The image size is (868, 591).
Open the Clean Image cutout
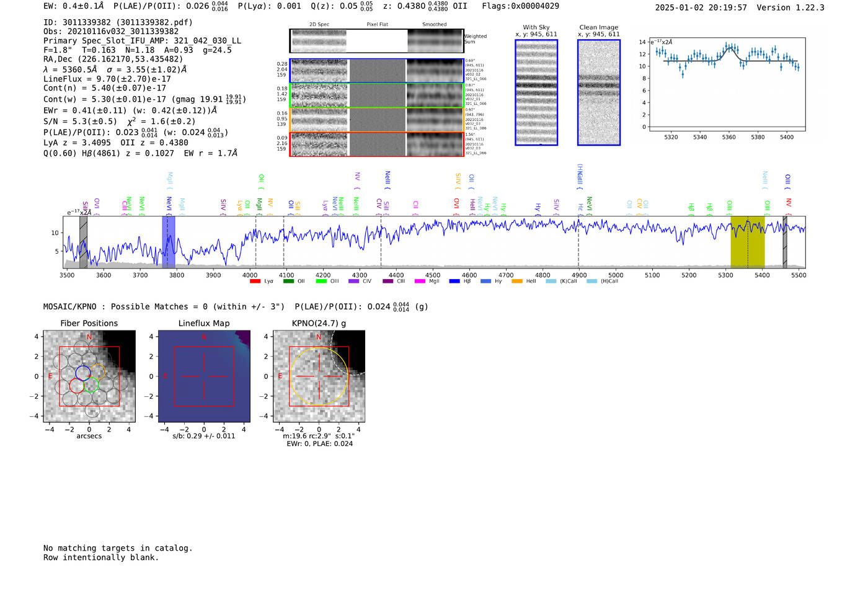599,92
